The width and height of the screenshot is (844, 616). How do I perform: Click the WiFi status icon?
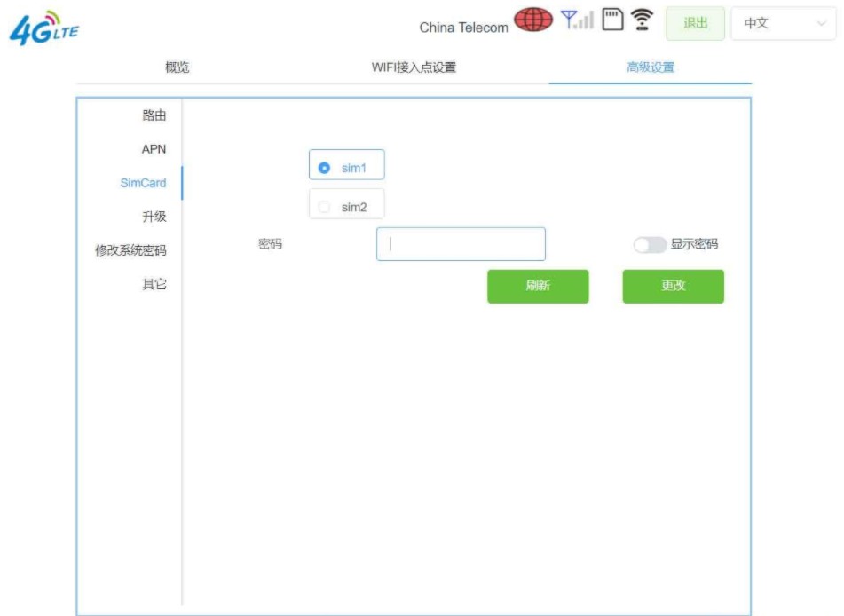(x=642, y=20)
